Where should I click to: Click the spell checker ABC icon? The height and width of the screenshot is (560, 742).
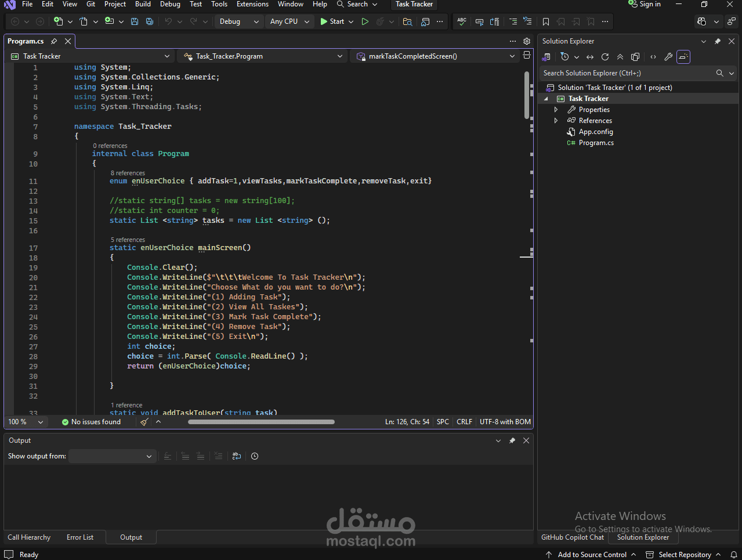coord(462,21)
